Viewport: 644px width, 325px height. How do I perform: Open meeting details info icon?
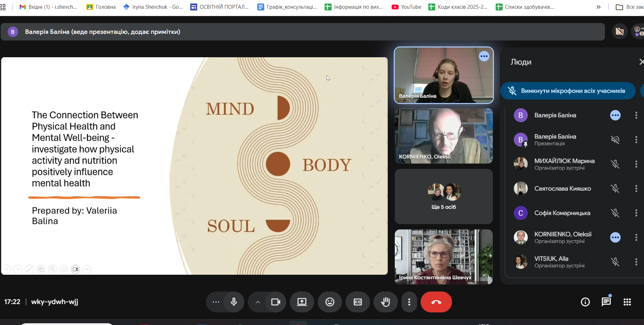pyautogui.click(x=585, y=302)
